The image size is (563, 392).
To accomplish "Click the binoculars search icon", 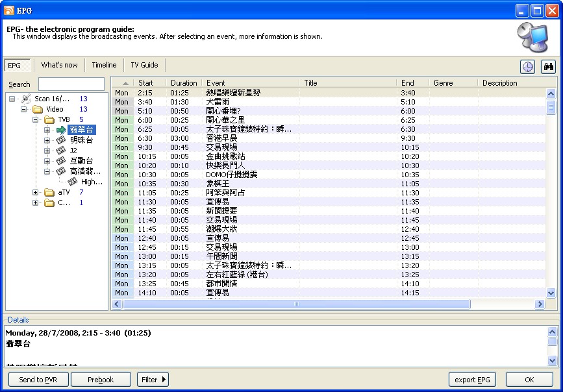I will coord(548,67).
